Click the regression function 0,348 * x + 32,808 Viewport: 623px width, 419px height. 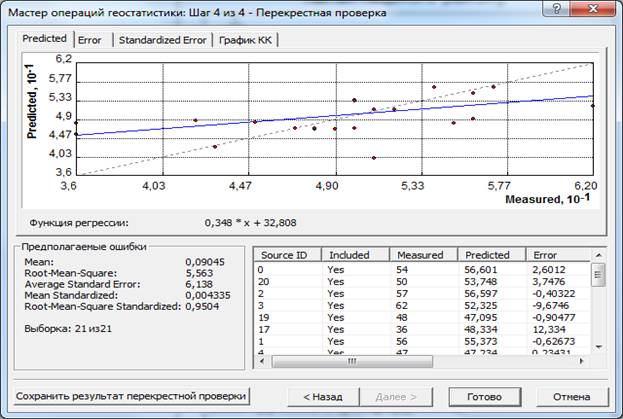pyautogui.click(x=250, y=222)
